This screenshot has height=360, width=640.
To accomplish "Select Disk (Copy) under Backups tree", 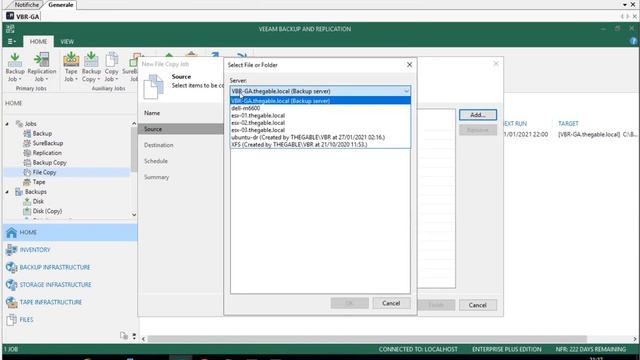I will (x=47, y=211).
